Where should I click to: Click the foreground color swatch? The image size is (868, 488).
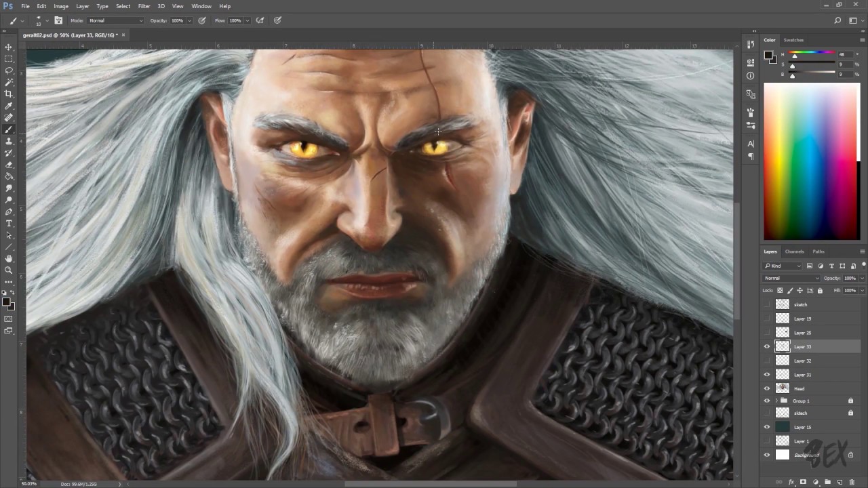point(7,301)
